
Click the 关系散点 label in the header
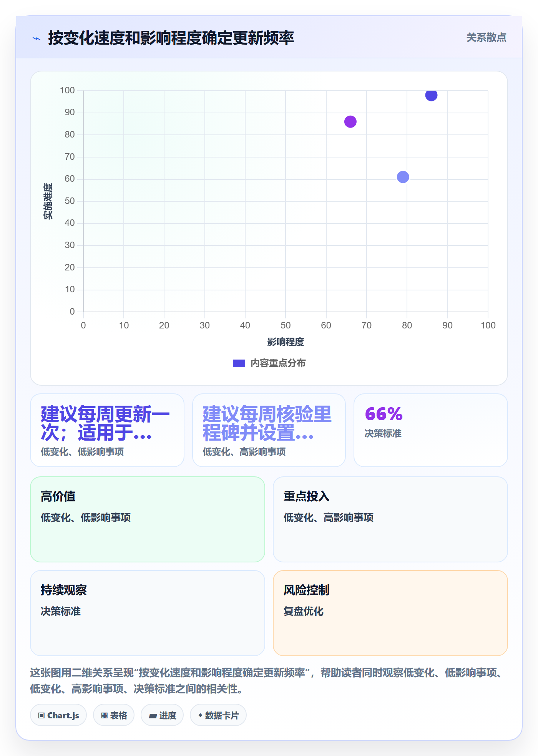[486, 38]
